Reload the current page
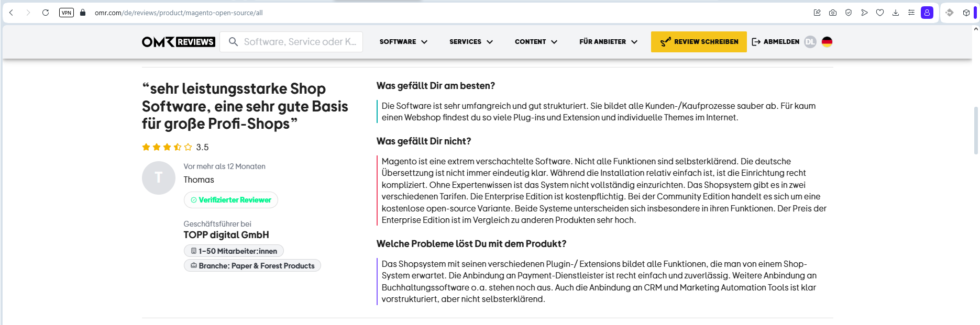This screenshot has width=980, height=325. pos(46,13)
